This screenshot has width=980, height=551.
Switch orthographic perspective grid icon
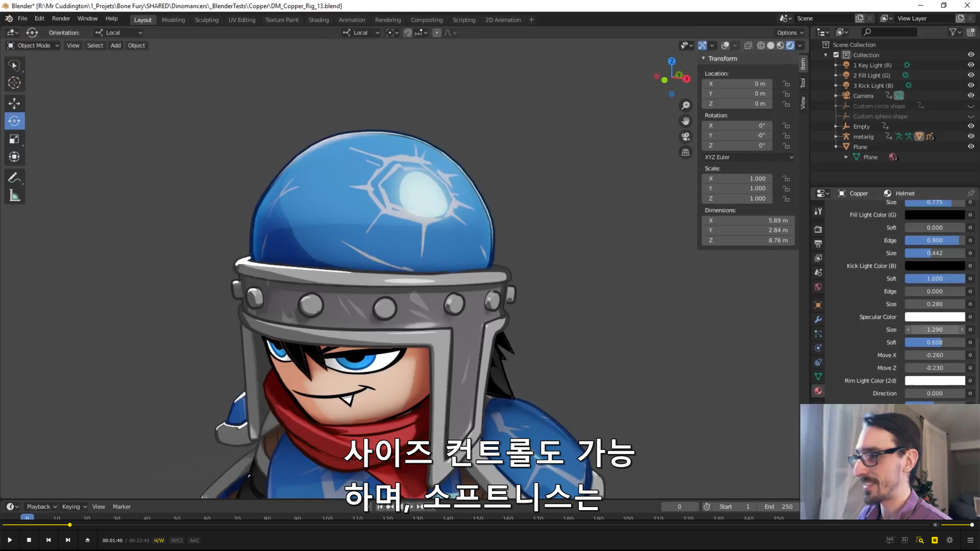pos(685,153)
